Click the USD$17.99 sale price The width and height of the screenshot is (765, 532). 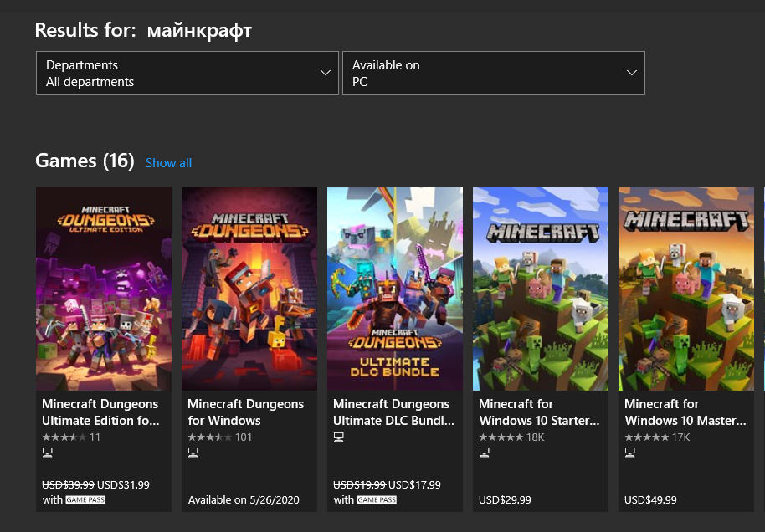click(x=414, y=484)
